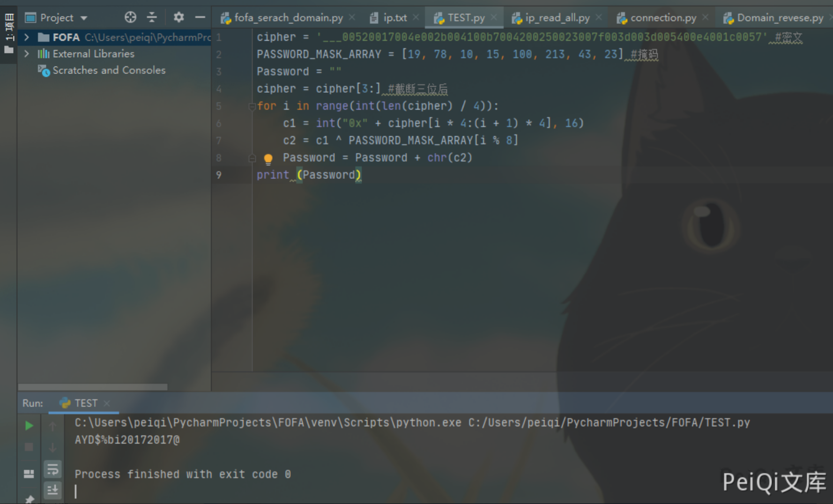
Task: Expand the FOFA project folder
Action: click(x=27, y=37)
